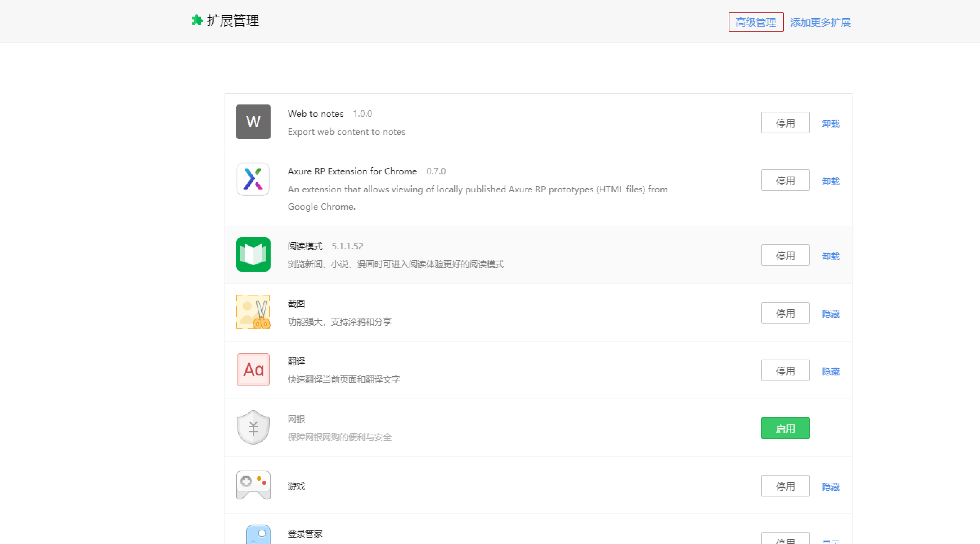Disable Axure RP Extension with 停用
This screenshot has width=980, height=544.
785,180
